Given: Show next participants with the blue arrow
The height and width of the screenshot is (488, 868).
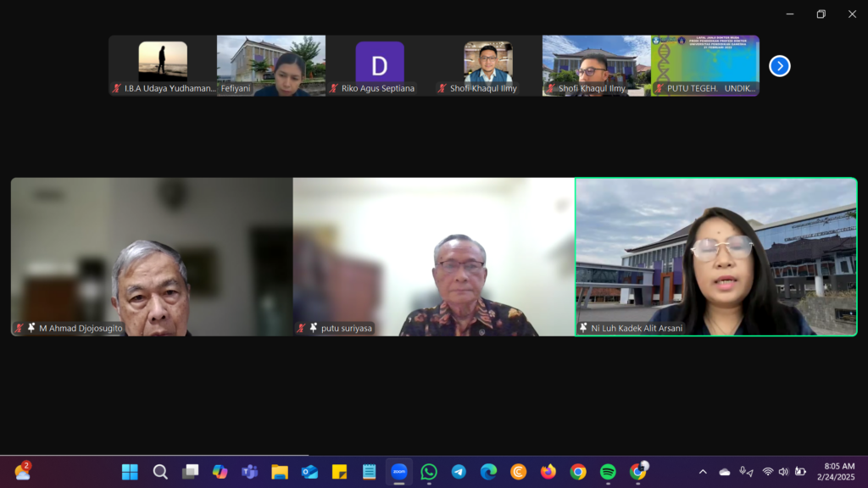Looking at the screenshot, I should click(x=779, y=66).
